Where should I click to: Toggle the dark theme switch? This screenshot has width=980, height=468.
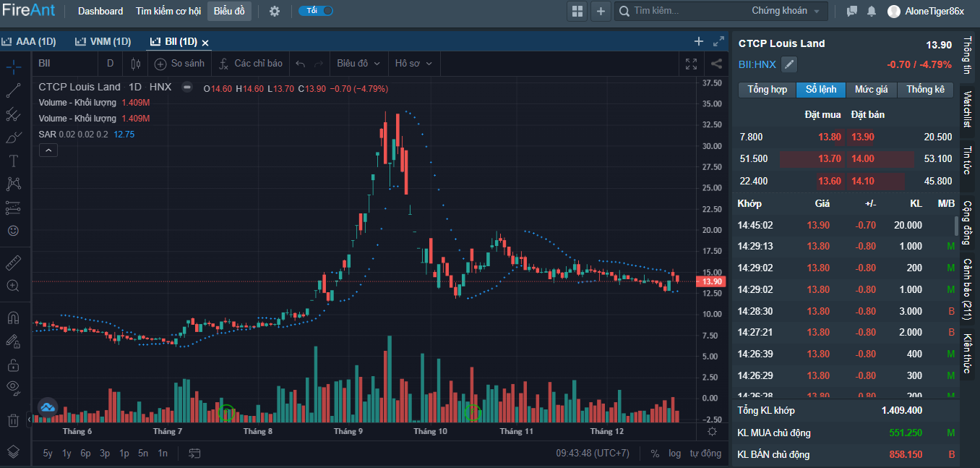tap(316, 11)
